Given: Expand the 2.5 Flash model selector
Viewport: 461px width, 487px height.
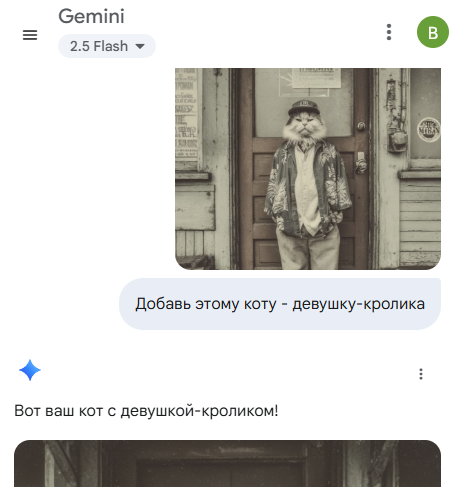Looking at the screenshot, I should pyautogui.click(x=107, y=46).
